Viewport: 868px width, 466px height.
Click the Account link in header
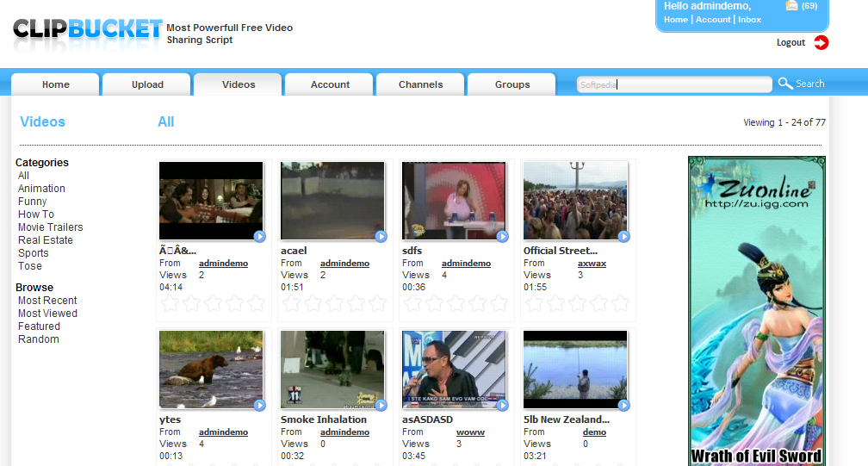pyautogui.click(x=713, y=20)
